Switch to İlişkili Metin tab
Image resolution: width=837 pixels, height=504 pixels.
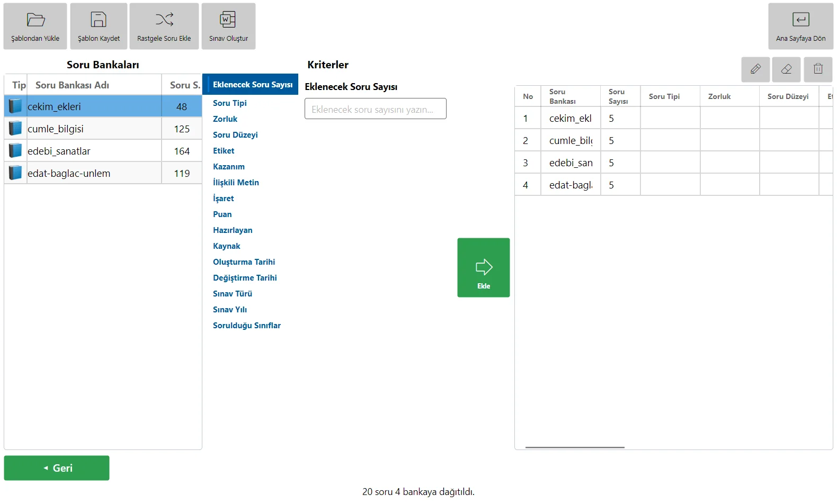pyautogui.click(x=236, y=183)
